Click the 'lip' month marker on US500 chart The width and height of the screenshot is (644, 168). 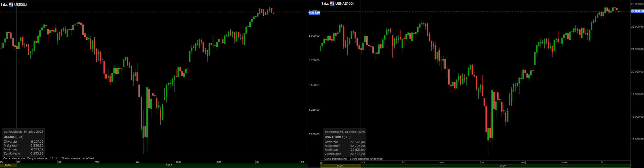click(x=257, y=162)
